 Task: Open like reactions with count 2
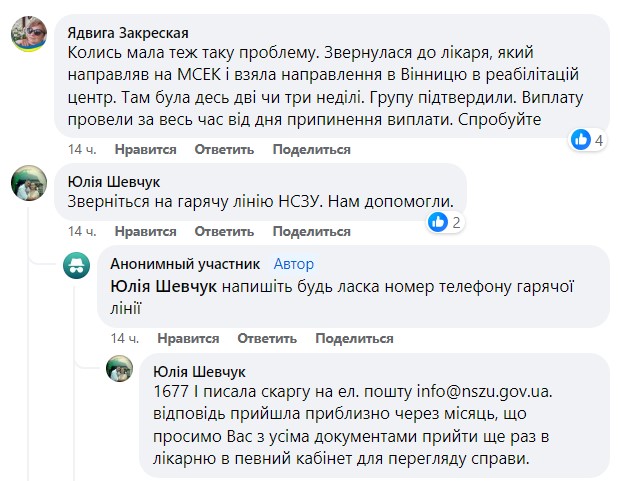tap(445, 222)
